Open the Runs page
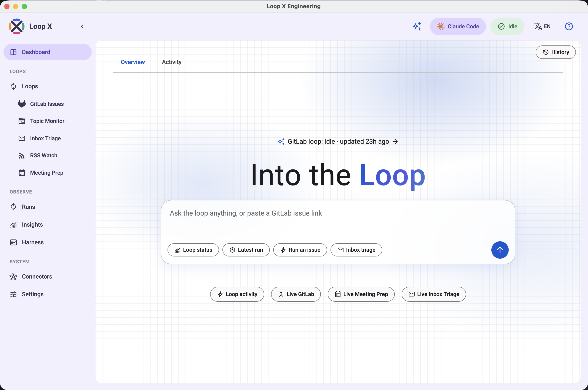The image size is (588, 390). (47, 207)
